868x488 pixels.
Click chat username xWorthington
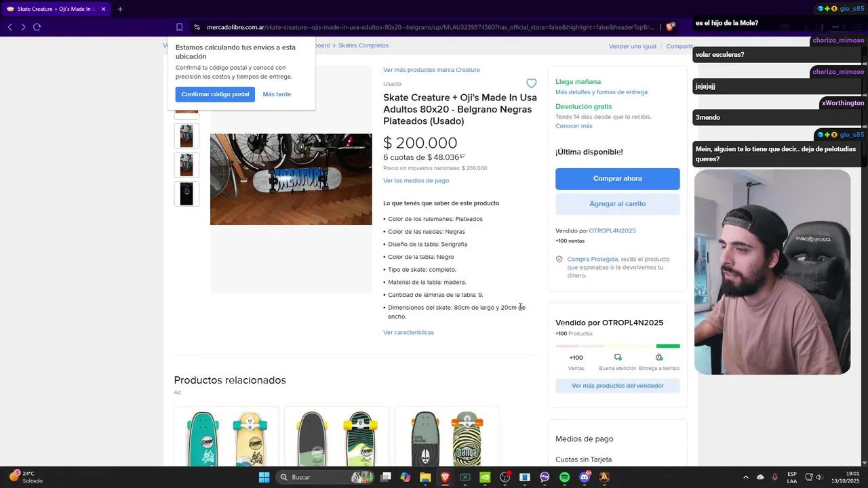843,103
